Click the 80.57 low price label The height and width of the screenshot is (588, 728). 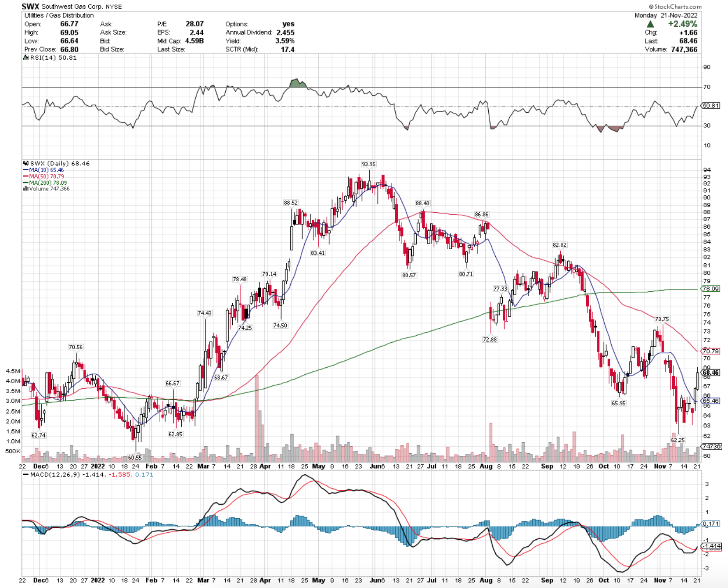click(409, 275)
